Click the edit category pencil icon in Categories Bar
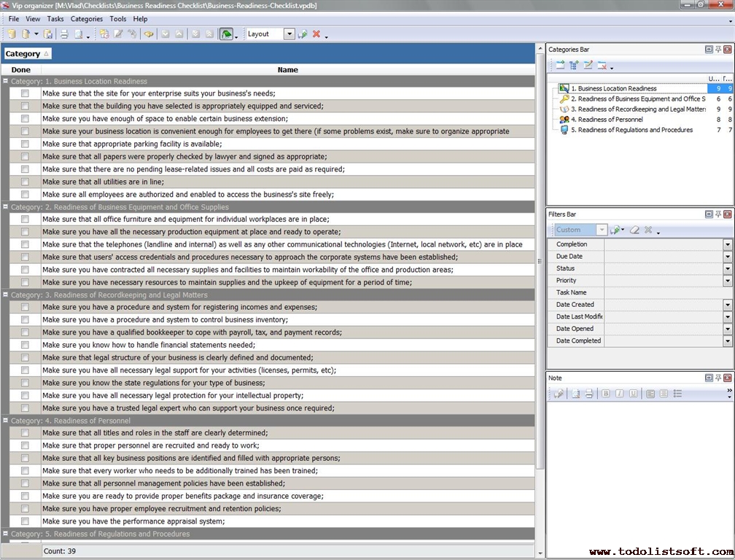This screenshot has height=560, width=735. tap(588, 66)
